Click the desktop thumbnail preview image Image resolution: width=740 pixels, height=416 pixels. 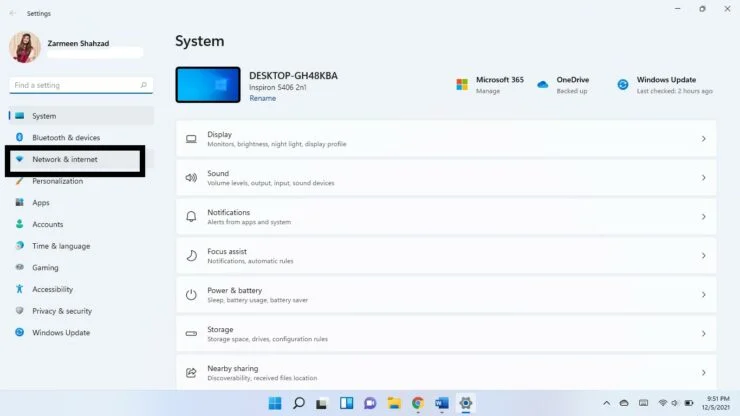click(x=208, y=85)
